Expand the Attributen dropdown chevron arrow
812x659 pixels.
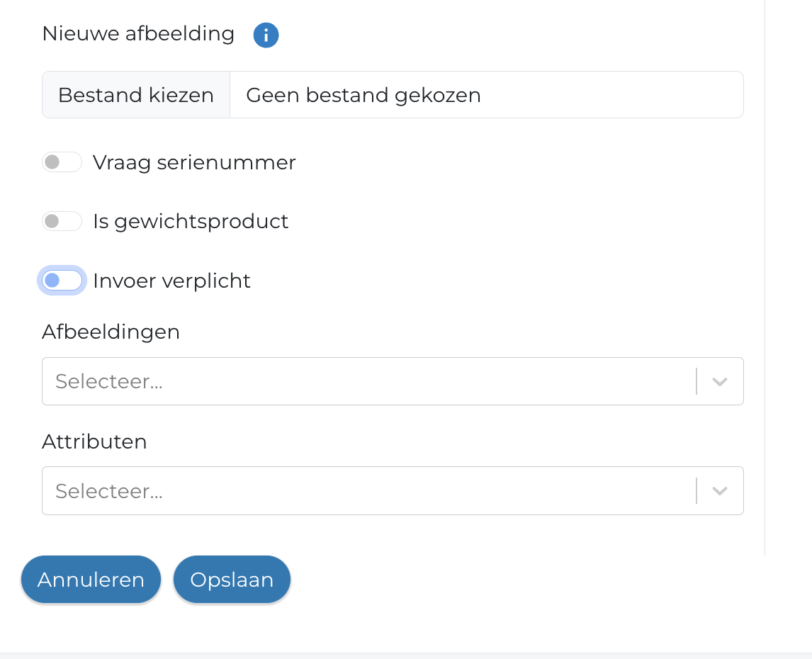(x=720, y=491)
